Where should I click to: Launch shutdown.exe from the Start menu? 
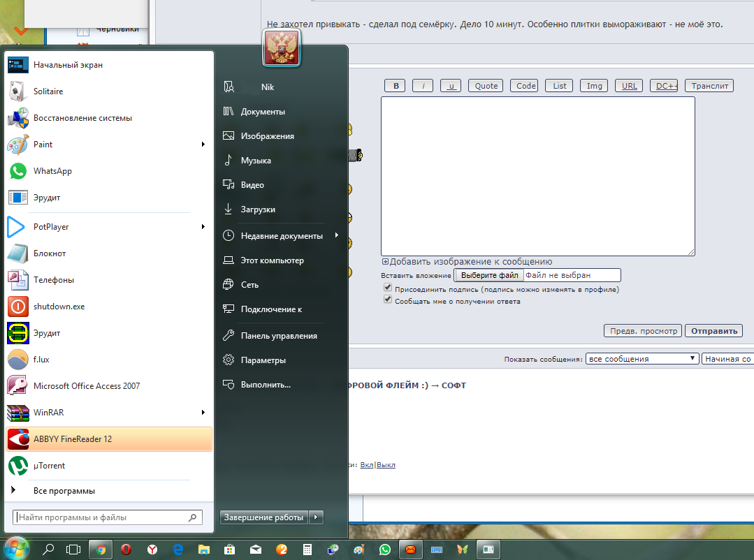pos(109,307)
